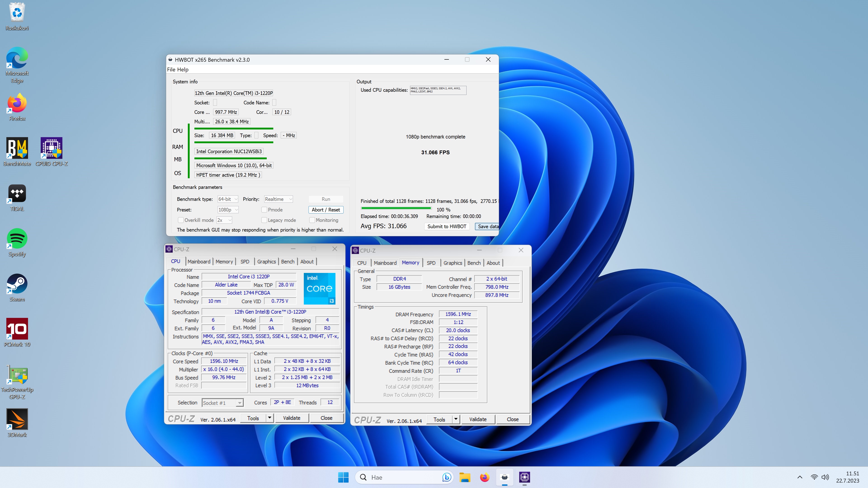Switch to Graphics tab in left CPU-Z

coord(266,261)
